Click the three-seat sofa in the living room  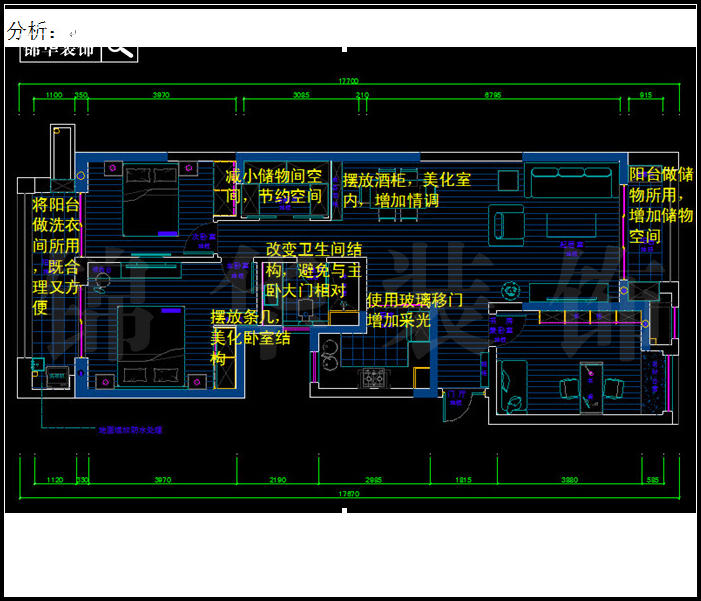click(559, 186)
